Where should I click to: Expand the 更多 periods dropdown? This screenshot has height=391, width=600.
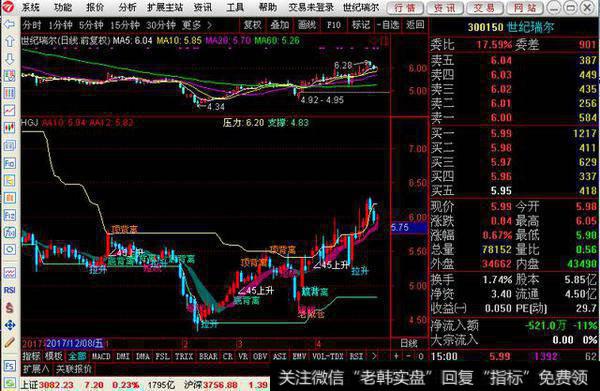click(197, 25)
